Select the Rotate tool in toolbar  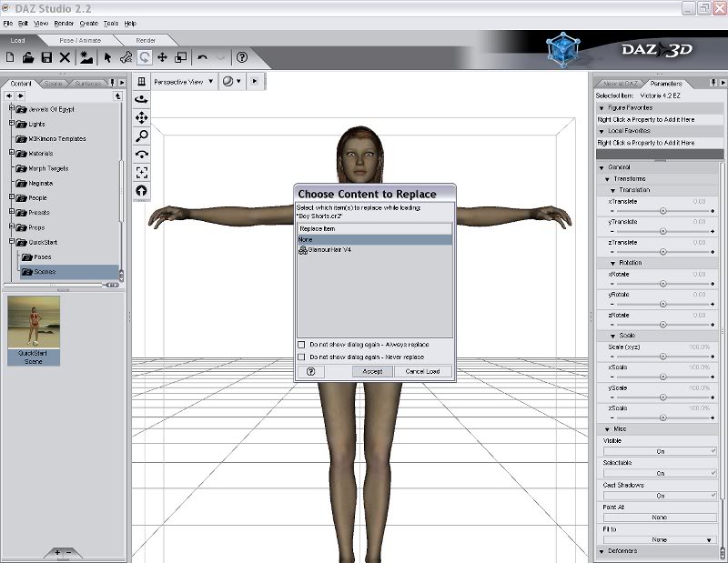[x=144, y=57]
